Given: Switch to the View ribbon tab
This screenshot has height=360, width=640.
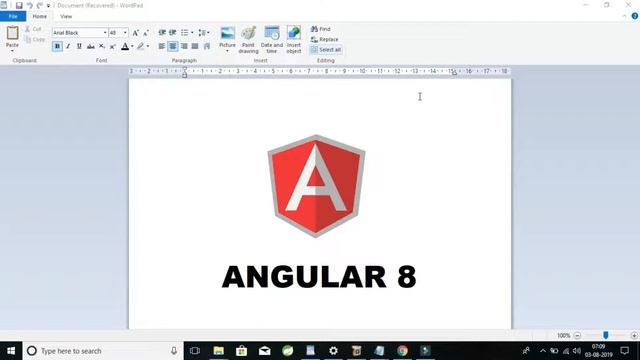Looking at the screenshot, I should point(66,16).
